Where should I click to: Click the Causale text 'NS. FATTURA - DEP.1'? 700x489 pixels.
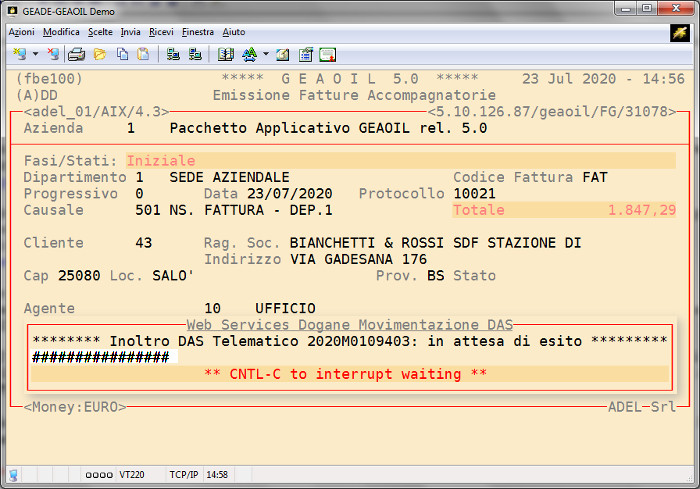[251, 210]
